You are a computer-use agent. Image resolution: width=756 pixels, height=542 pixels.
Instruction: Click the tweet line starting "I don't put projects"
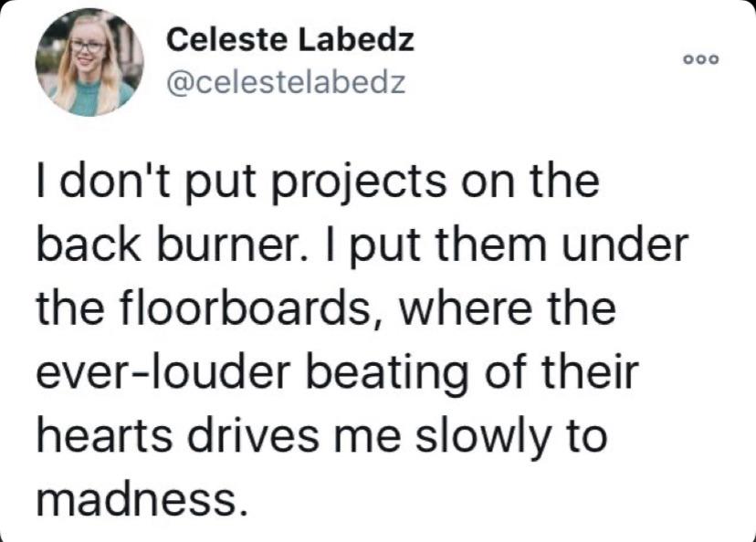pos(318,183)
